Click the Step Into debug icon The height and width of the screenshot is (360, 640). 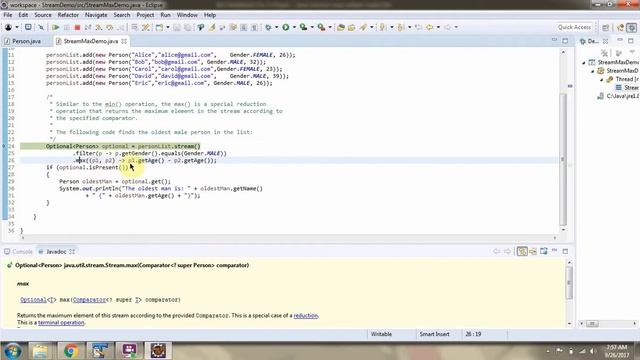coord(99,27)
